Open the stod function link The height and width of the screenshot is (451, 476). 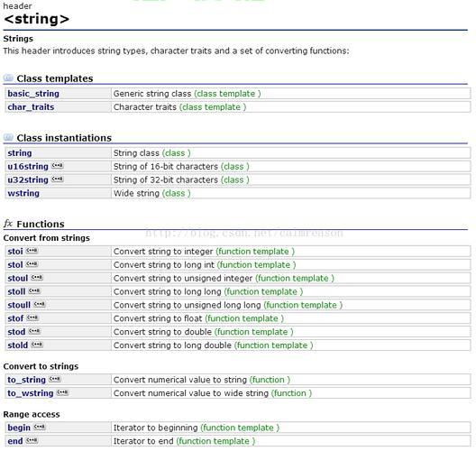click(16, 332)
